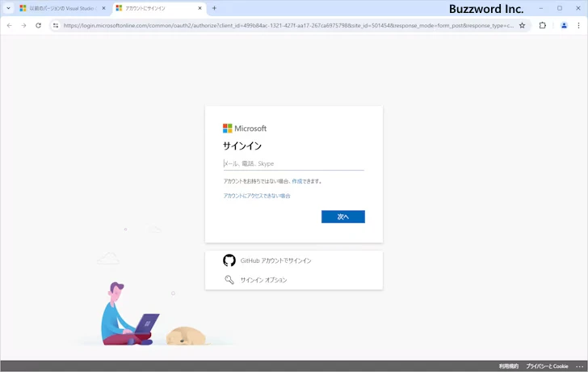
Task: Maximize the browser window
Action: point(560,8)
